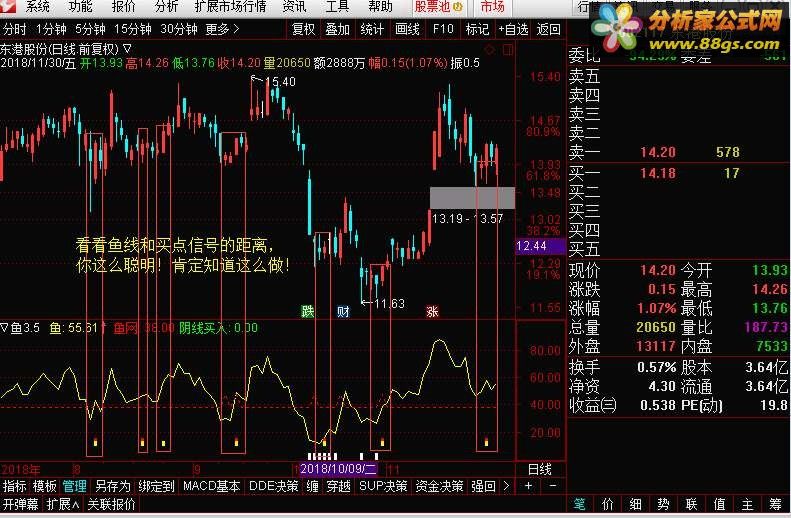Select the 资金决策 indicator
This screenshot has width=791, height=518.
[x=439, y=486]
